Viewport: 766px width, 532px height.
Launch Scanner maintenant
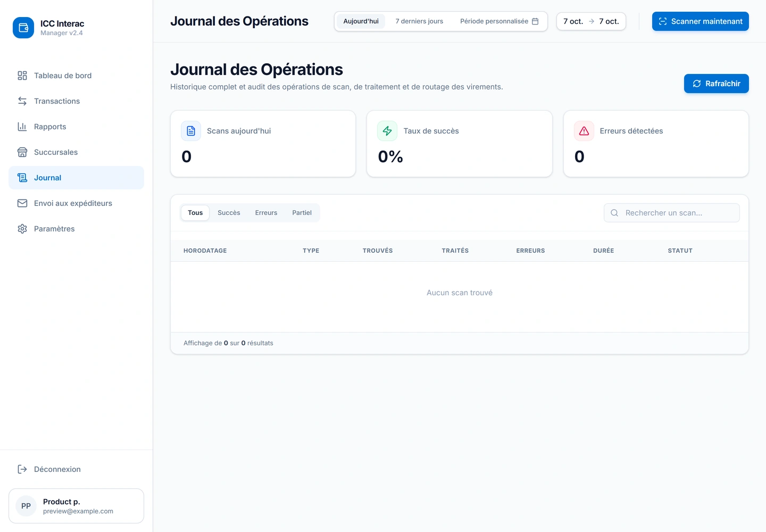point(701,21)
